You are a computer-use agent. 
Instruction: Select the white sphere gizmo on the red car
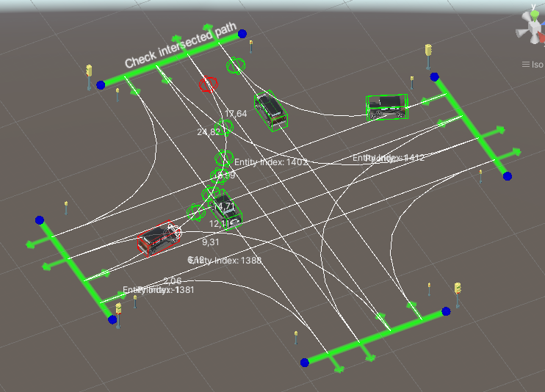(173, 232)
